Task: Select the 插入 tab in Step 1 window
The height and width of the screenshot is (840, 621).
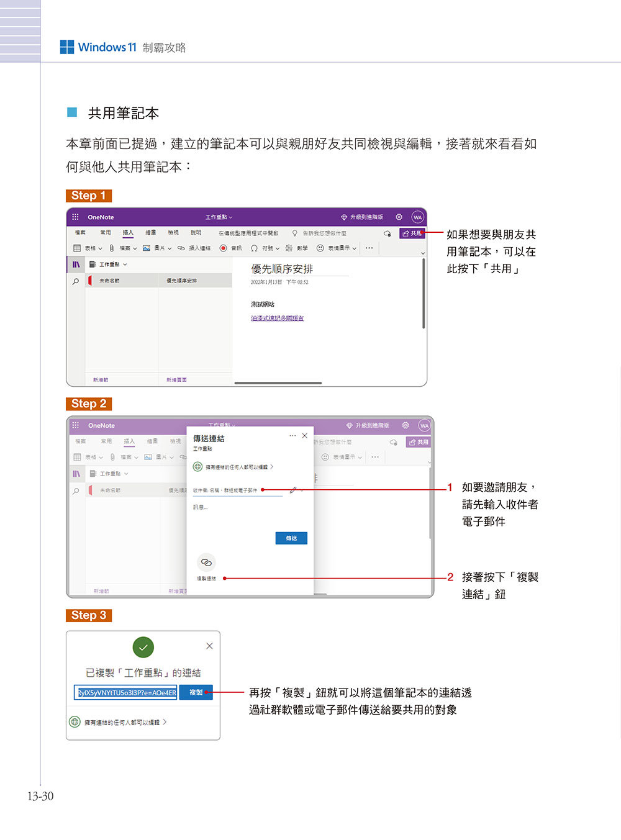Action: (128, 233)
